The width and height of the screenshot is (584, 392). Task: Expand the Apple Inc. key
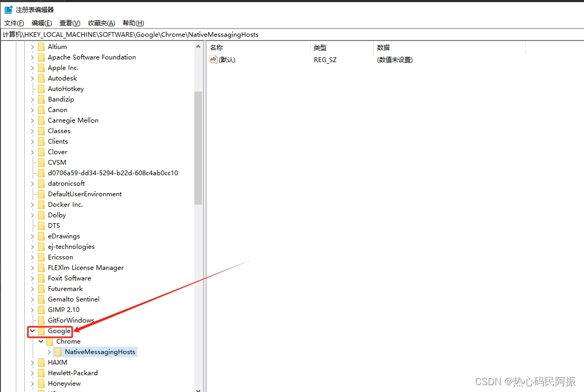(32, 68)
